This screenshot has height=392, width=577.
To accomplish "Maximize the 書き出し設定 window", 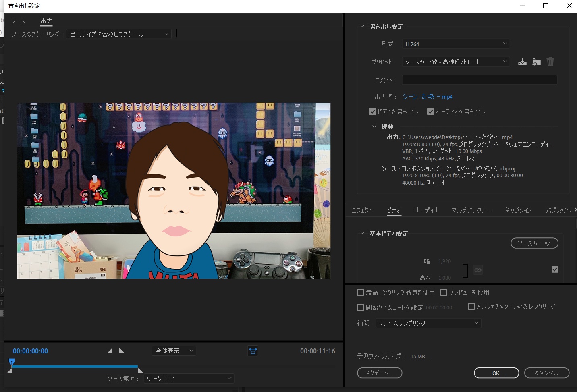I will tap(546, 6).
